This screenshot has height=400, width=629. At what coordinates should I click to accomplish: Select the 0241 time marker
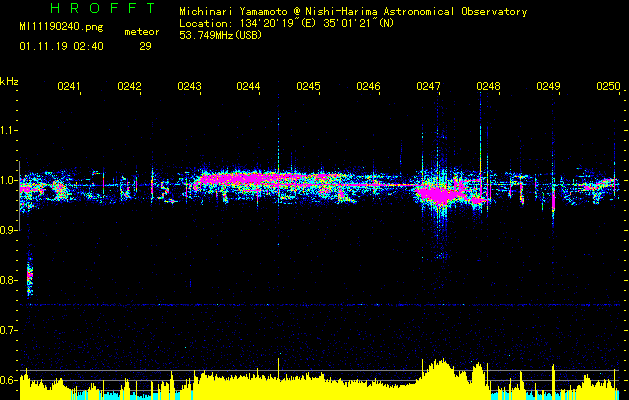coord(69,86)
